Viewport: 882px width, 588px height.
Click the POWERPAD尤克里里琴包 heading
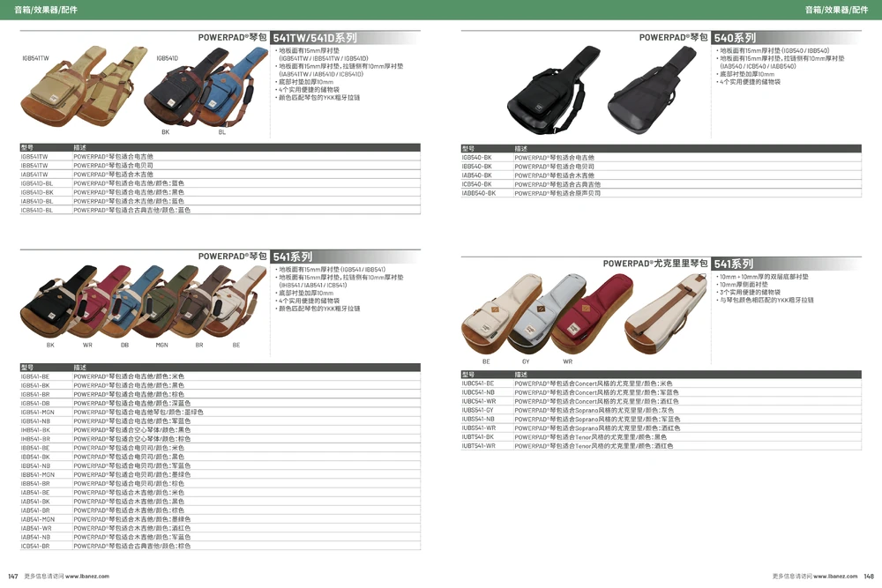point(655,264)
